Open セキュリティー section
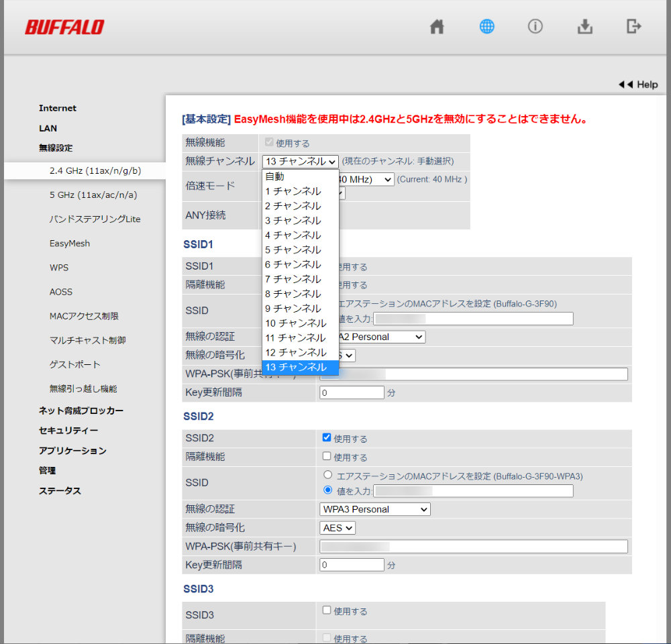The image size is (671, 644). click(68, 431)
